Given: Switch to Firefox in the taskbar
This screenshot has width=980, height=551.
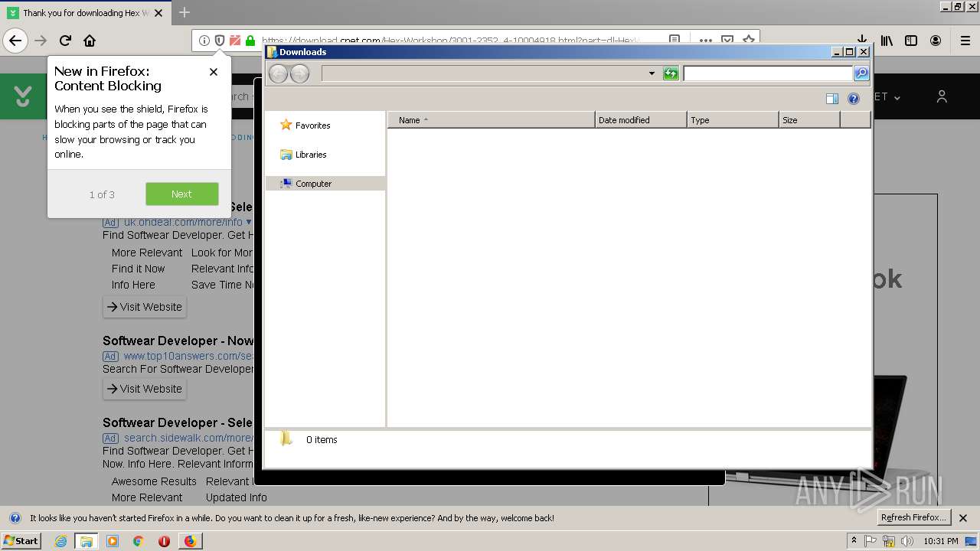Looking at the screenshot, I should pyautogui.click(x=190, y=541).
